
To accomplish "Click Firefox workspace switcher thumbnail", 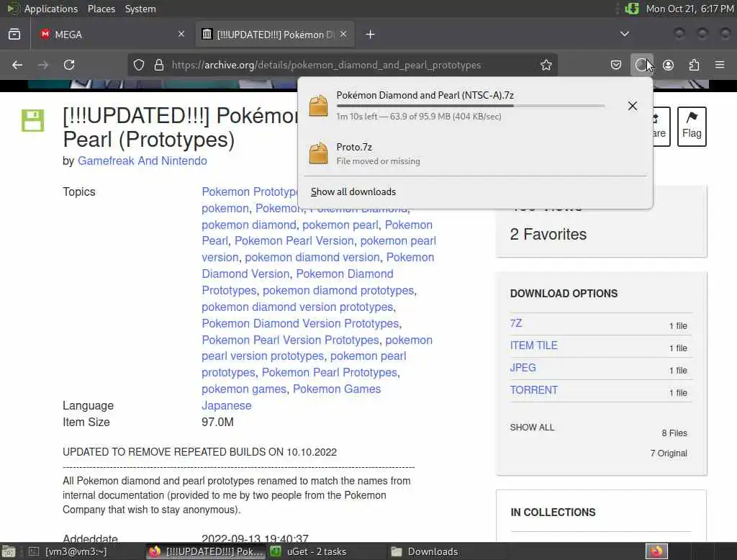I will click(656, 551).
